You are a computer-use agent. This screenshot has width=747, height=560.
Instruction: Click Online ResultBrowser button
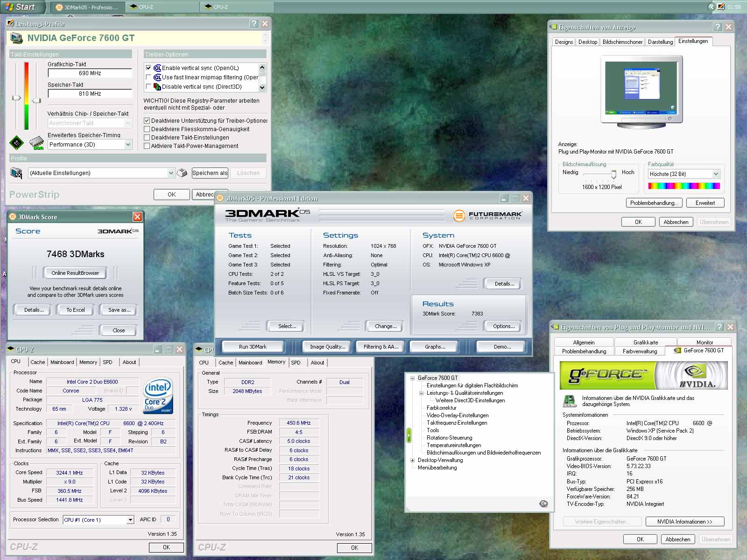[75, 273]
